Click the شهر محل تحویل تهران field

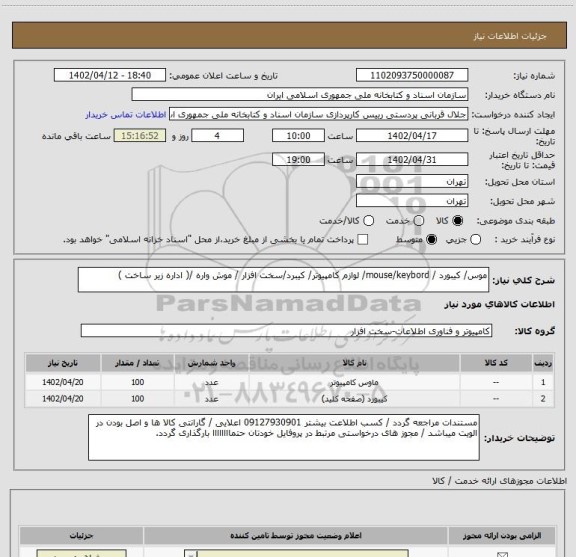[x=412, y=201]
